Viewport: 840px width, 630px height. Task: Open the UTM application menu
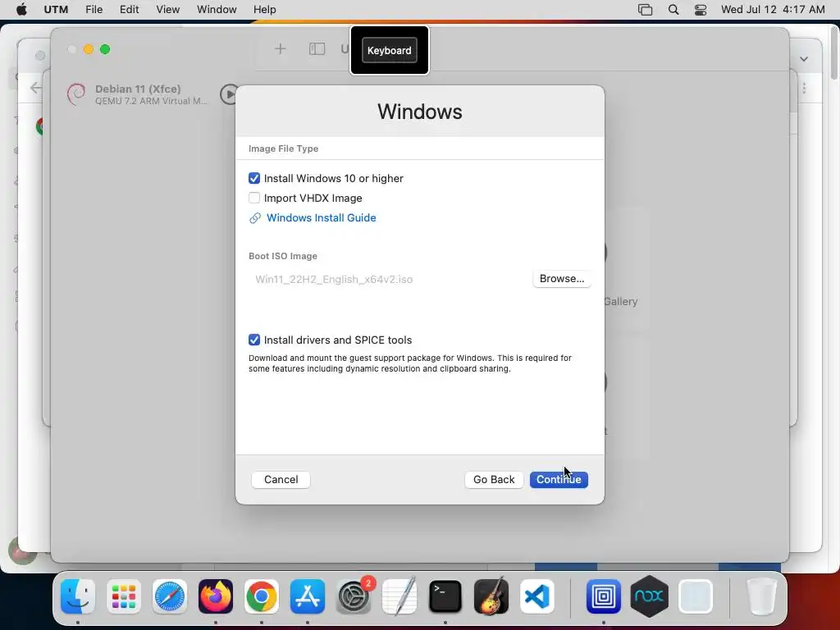click(x=56, y=10)
